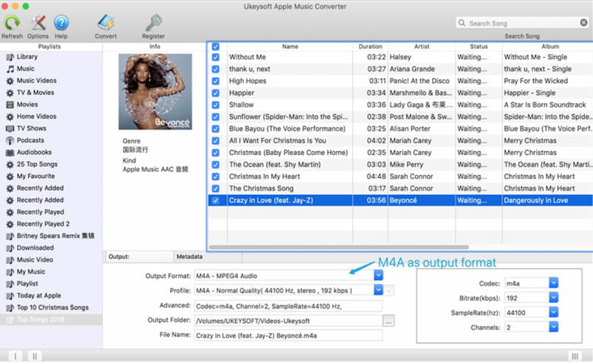This screenshot has width=593, height=364.
Task: Toggle the Happier song checkbox
Action: tap(216, 93)
